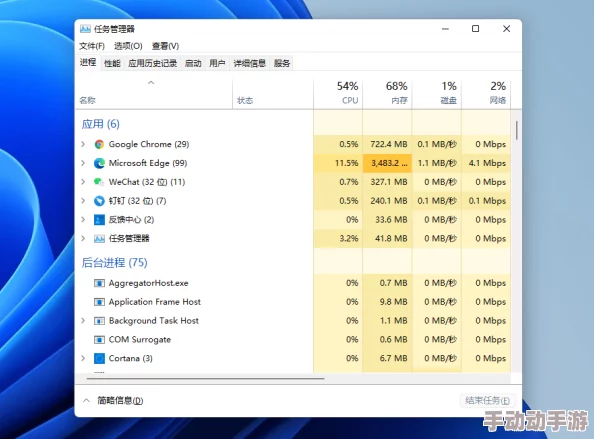The height and width of the screenshot is (439, 594).
Task: Click WeChat memory value 327.1 MB
Action: 389,182
